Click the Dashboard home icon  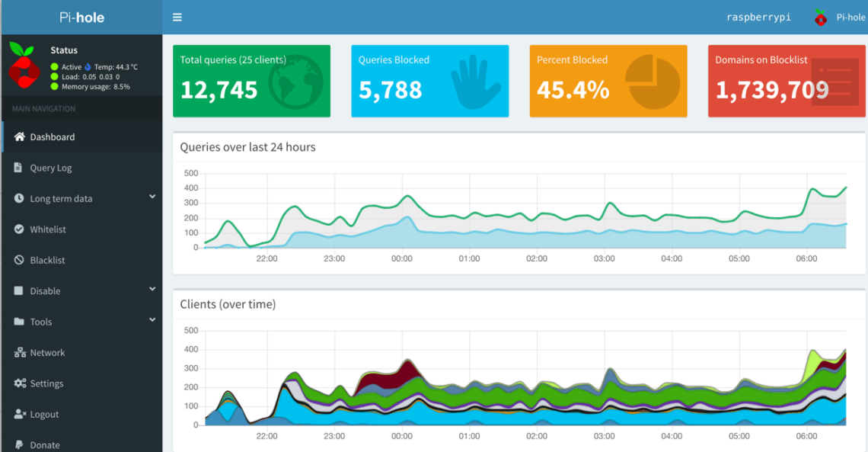coord(20,137)
